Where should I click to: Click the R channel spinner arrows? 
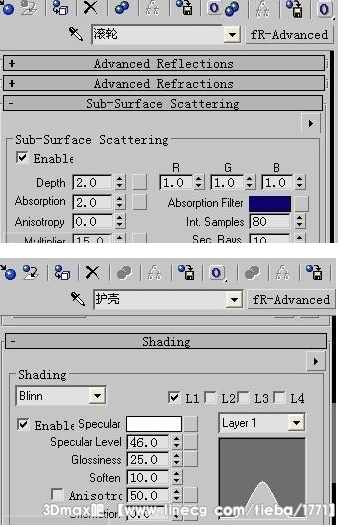pyautogui.click(x=199, y=183)
